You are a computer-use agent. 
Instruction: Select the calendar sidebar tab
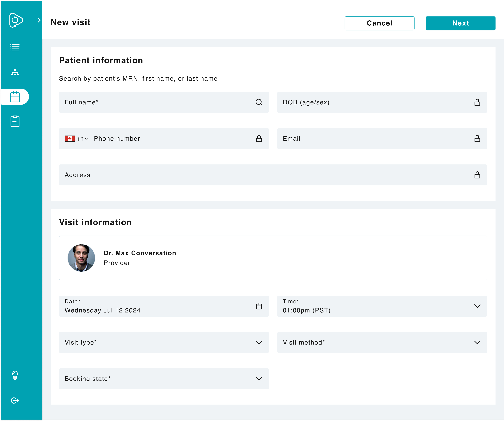tap(15, 97)
